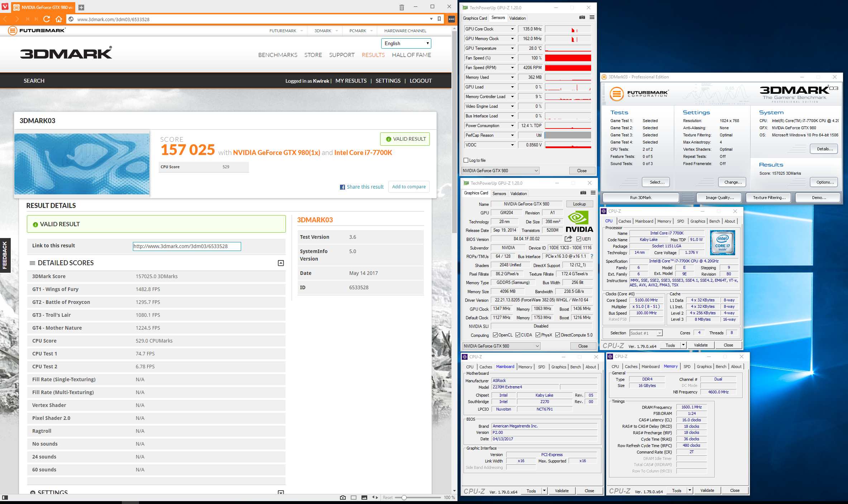Expand the GPU Temperature sensor dropdown
Image resolution: width=848 pixels, height=504 pixels.
[x=512, y=48]
